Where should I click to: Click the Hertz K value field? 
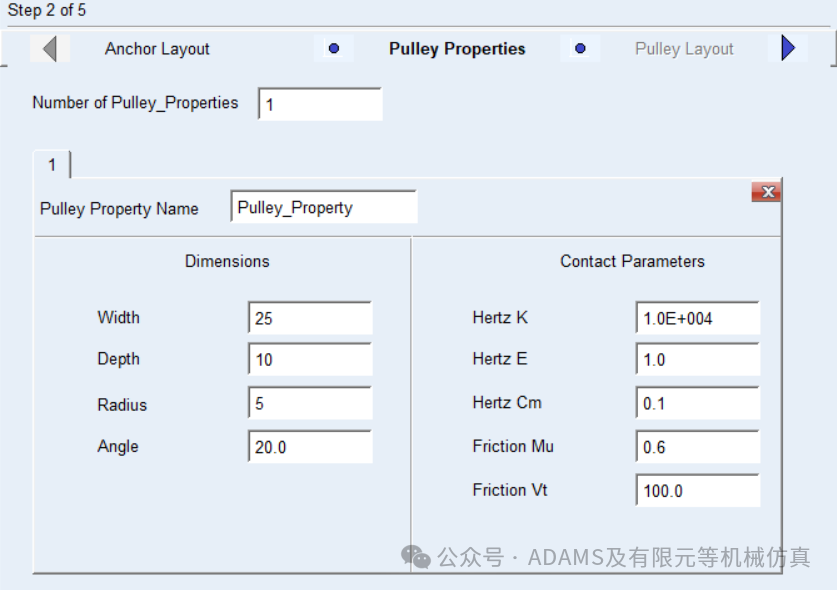pyautogui.click(x=698, y=318)
